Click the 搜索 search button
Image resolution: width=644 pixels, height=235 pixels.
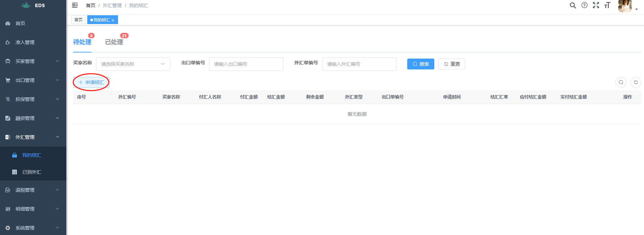[x=421, y=64]
